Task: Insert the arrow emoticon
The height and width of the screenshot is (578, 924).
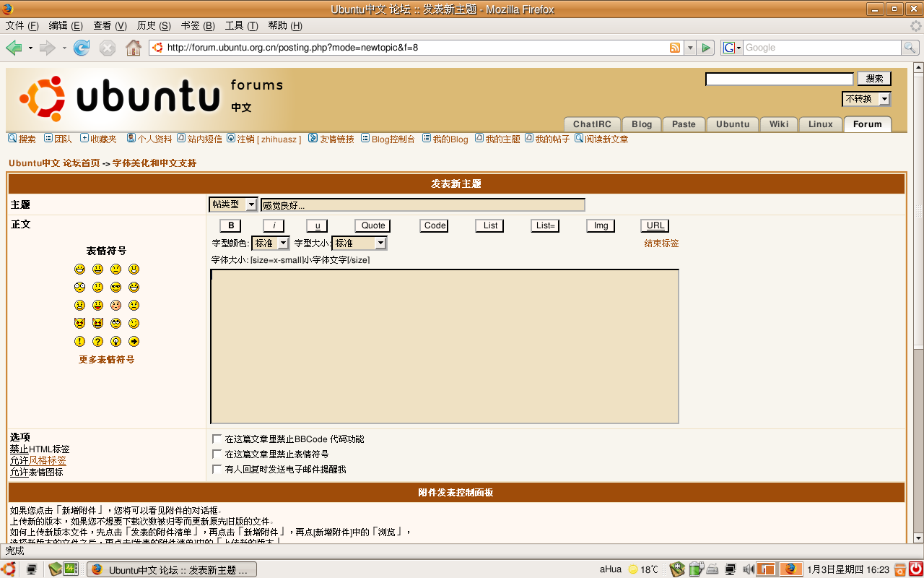Action: pyautogui.click(x=134, y=341)
